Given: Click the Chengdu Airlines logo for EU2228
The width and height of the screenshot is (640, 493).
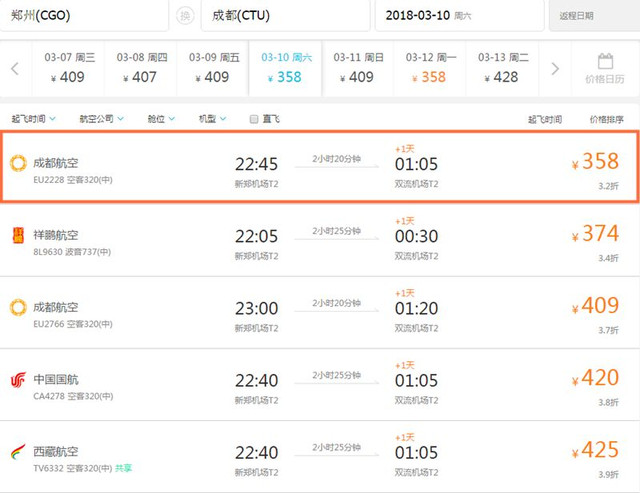Looking at the screenshot, I should coord(18,163).
